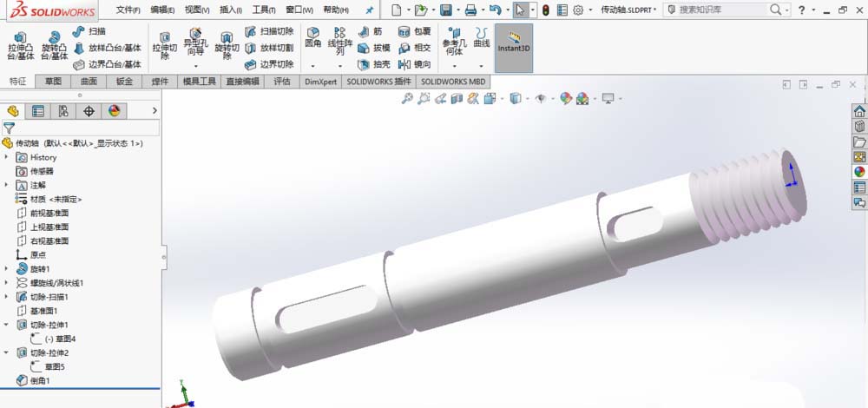Open the Edit Appearance color sphere in view toolbar
The image size is (868, 408).
pos(566,99)
